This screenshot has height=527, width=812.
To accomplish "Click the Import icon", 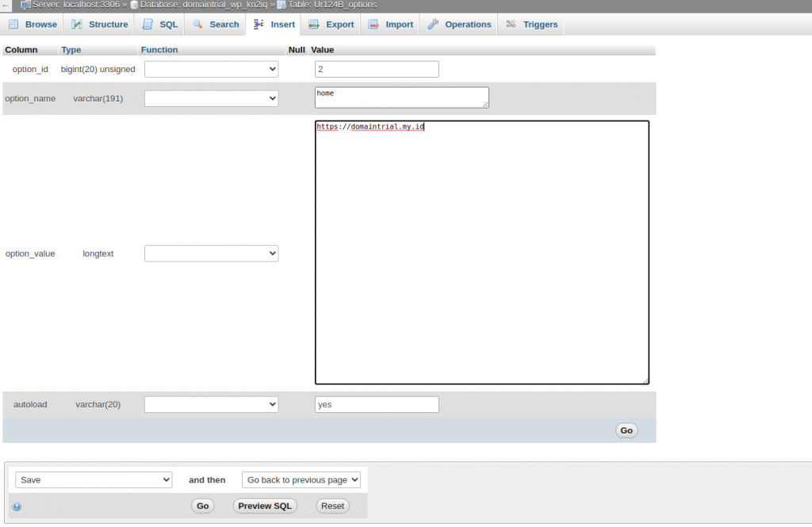I will pos(373,25).
